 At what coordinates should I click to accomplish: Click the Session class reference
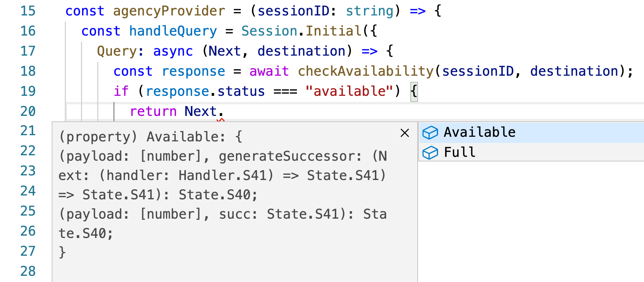coord(269,31)
